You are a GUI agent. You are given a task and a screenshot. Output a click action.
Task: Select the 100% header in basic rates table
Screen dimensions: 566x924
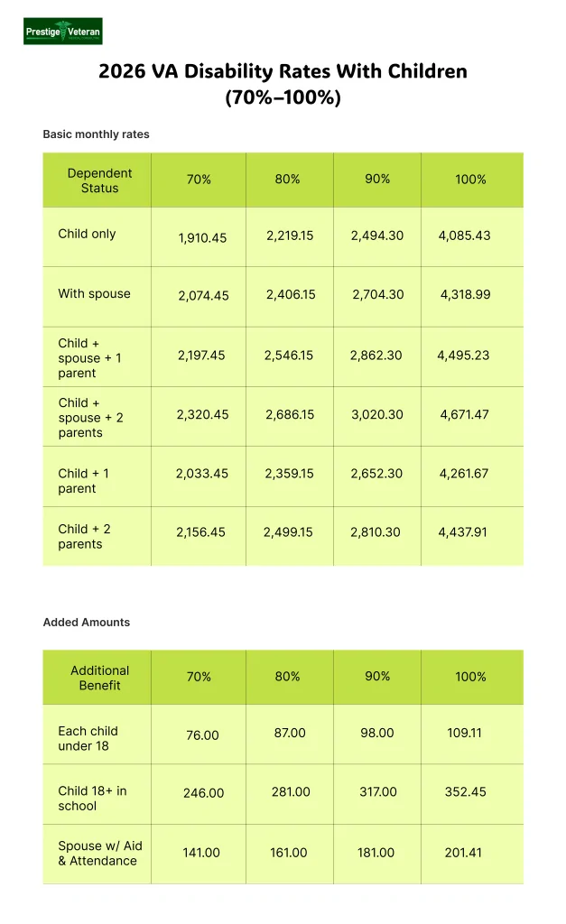[x=470, y=180]
